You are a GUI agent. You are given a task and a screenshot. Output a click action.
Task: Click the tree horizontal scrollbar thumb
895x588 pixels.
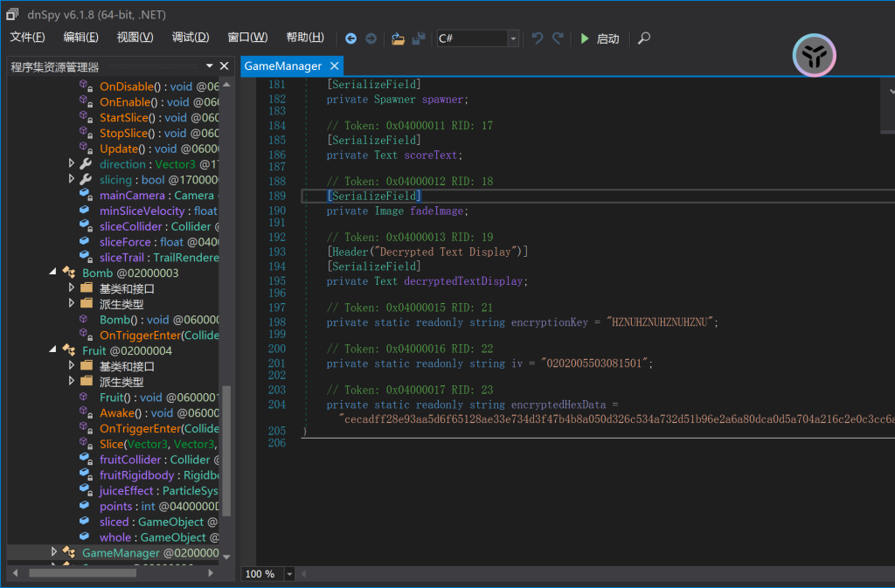82,573
